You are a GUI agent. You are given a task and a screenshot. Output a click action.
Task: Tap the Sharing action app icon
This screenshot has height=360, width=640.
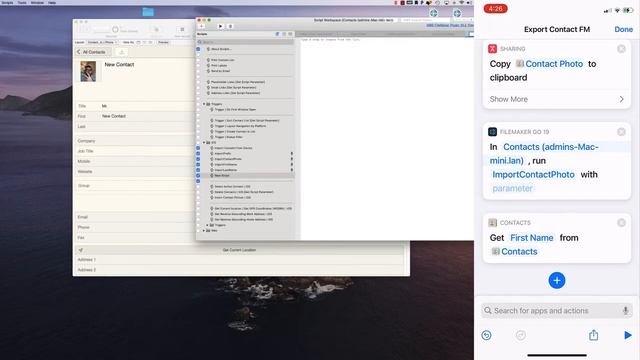(x=492, y=49)
